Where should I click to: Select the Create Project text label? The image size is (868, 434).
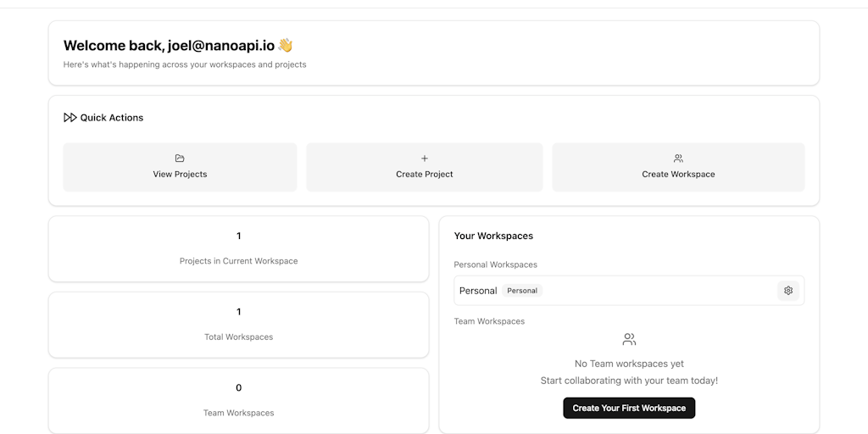coord(425,175)
